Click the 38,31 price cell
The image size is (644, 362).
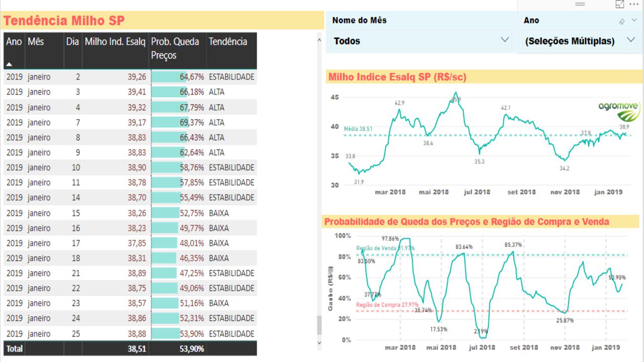coord(115,258)
